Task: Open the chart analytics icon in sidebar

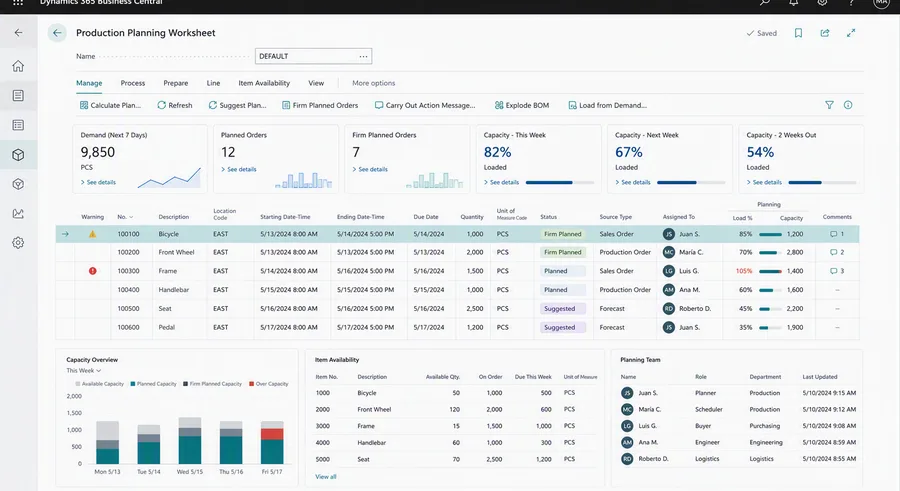Action: (18, 214)
